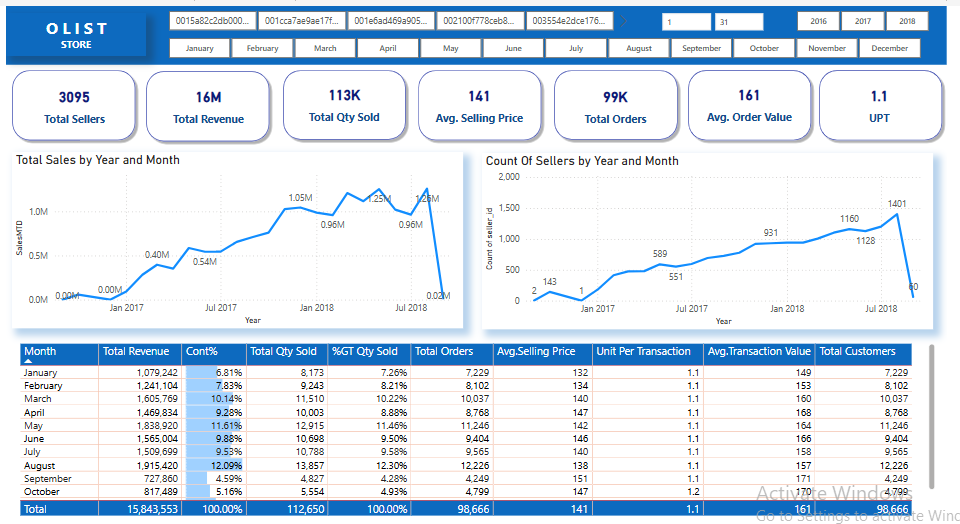The height and width of the screenshot is (524, 960).
Task: Click the 1401 data label on sellers chart
Action: [897, 204]
